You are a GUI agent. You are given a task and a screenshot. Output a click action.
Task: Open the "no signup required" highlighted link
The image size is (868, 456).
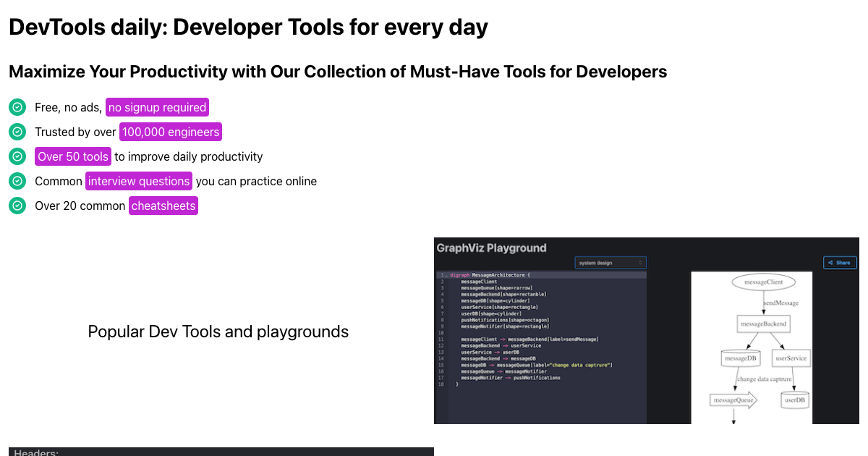tap(158, 107)
